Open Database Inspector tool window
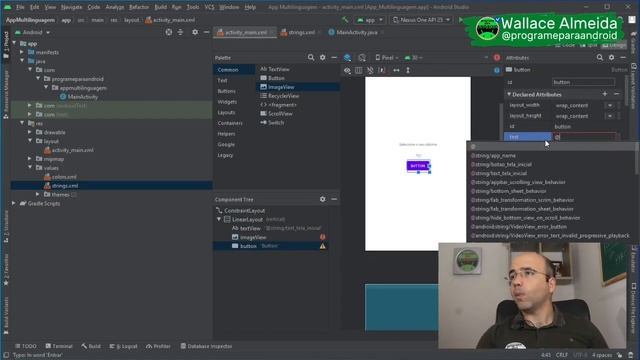 click(207, 346)
